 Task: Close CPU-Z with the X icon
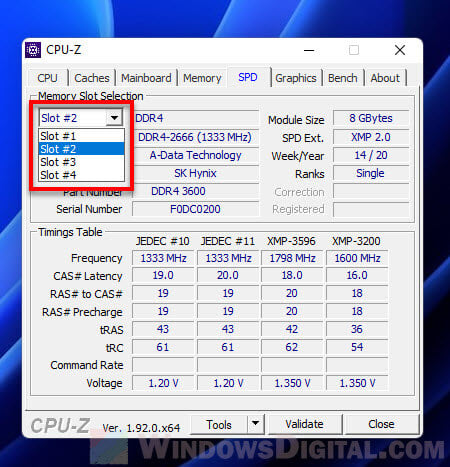(x=400, y=50)
